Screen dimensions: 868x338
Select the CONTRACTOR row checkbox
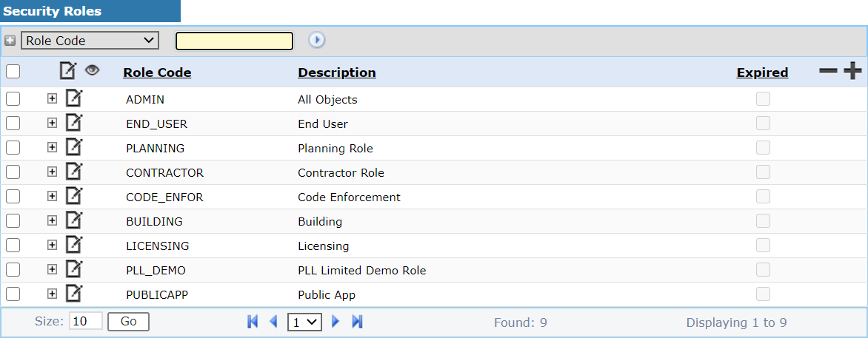click(13, 172)
